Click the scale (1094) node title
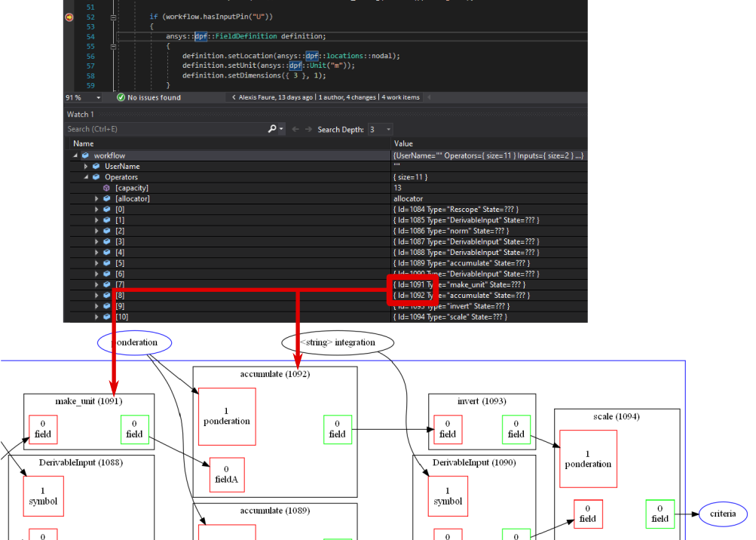756x540 pixels. (x=616, y=416)
